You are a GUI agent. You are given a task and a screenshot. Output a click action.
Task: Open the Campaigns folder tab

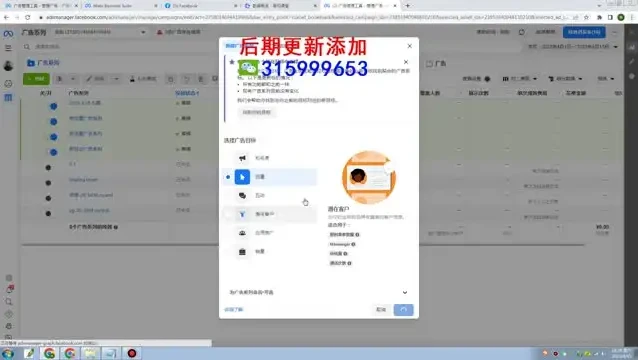[43, 63]
